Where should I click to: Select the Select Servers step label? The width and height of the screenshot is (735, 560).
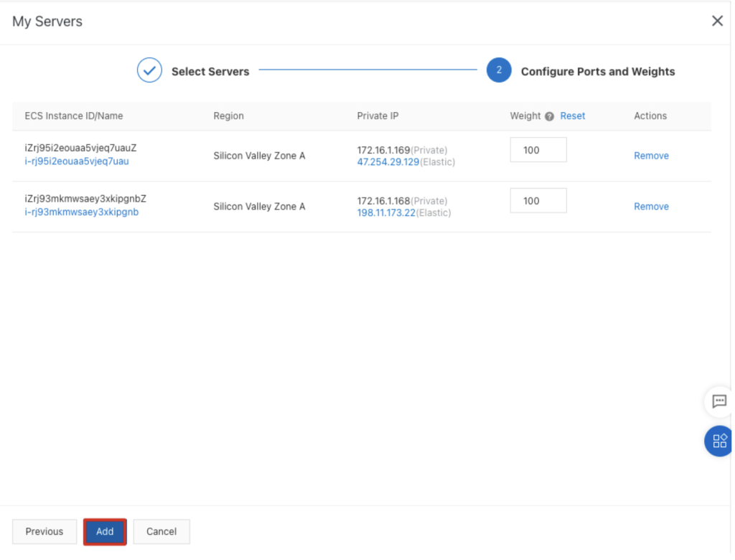click(x=210, y=72)
